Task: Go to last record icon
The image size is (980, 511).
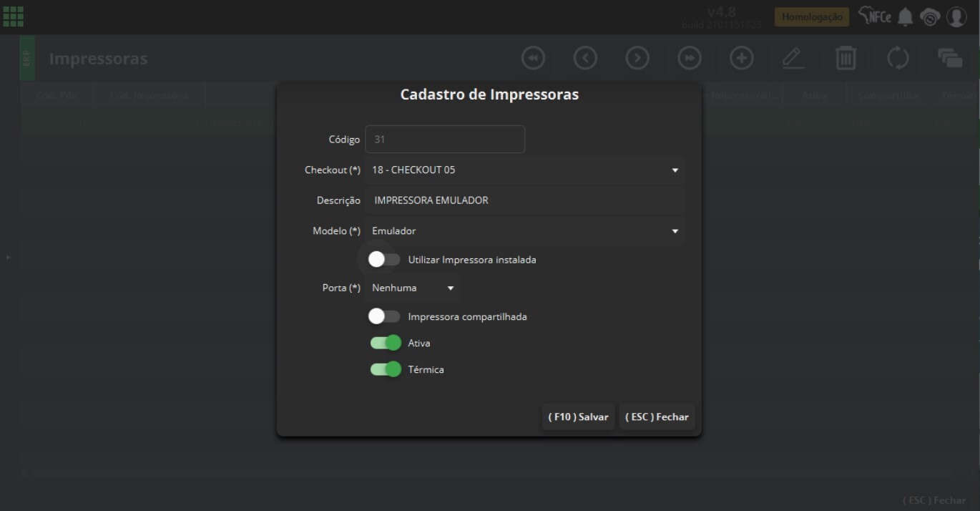Action: pos(690,59)
